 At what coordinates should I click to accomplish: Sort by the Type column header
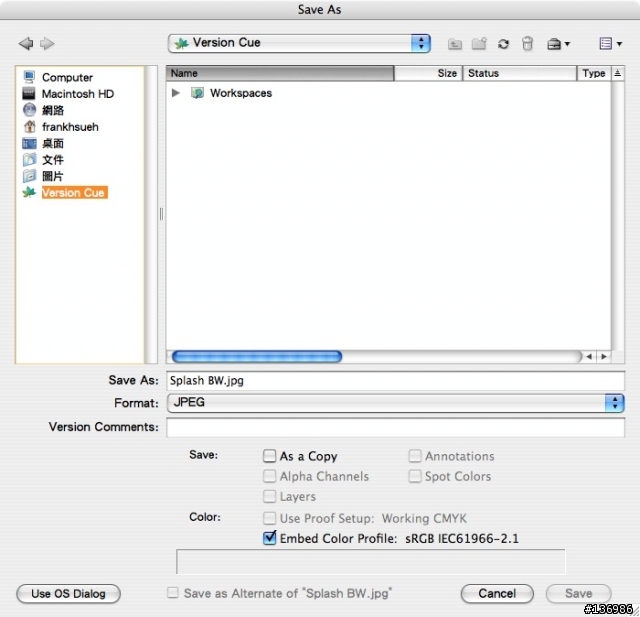(x=594, y=73)
